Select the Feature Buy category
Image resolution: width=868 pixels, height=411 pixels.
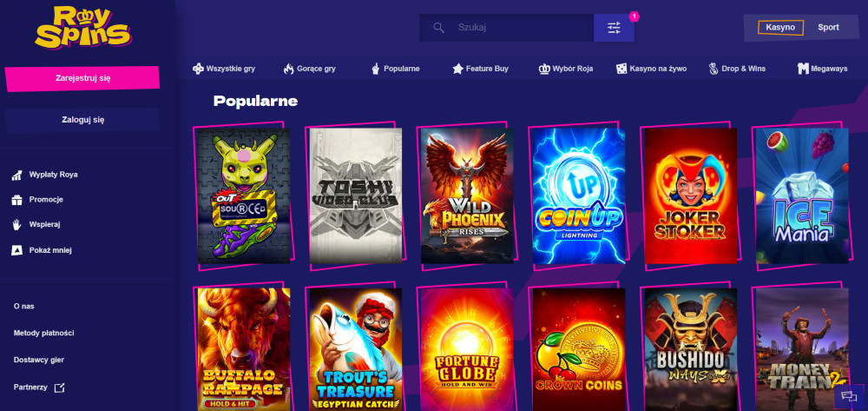[480, 69]
